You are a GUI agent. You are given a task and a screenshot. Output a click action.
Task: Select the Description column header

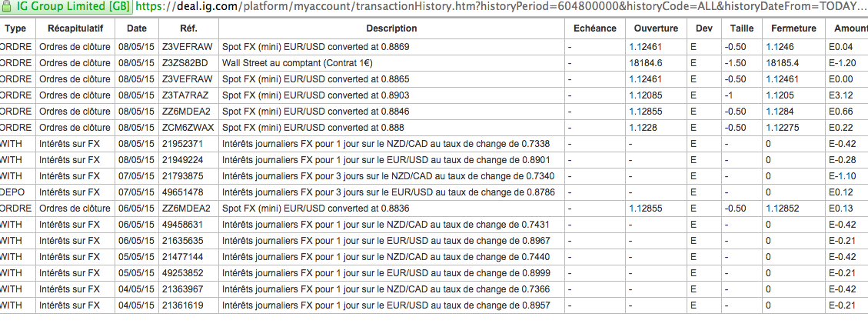tap(391, 28)
